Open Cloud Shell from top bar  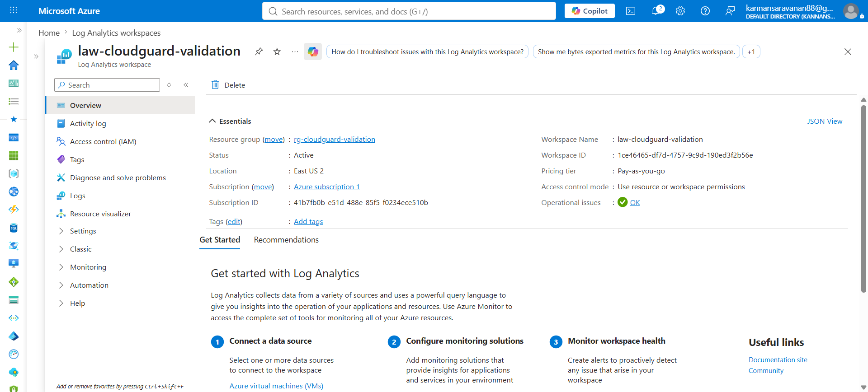click(x=631, y=11)
